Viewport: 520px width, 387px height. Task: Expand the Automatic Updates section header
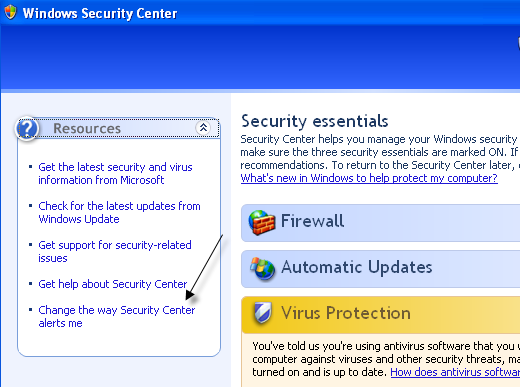tap(380, 269)
